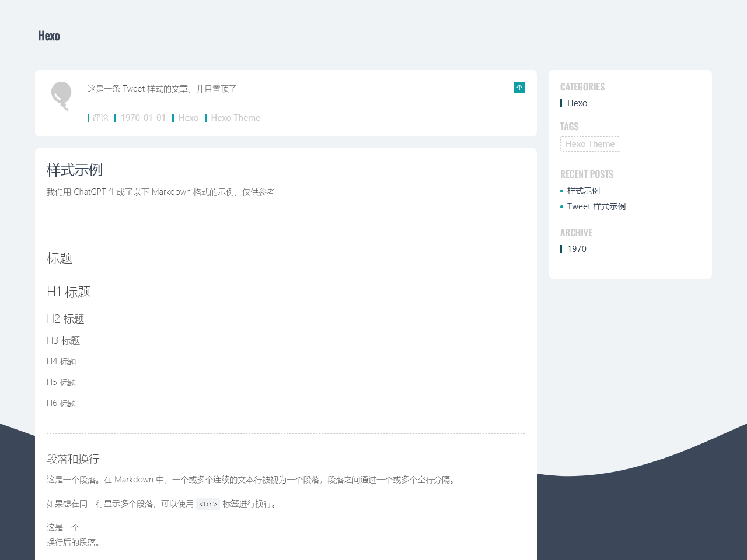Screen dimensions: 747x560
Task: Click the pinned post arrow icon
Action: tap(519, 87)
